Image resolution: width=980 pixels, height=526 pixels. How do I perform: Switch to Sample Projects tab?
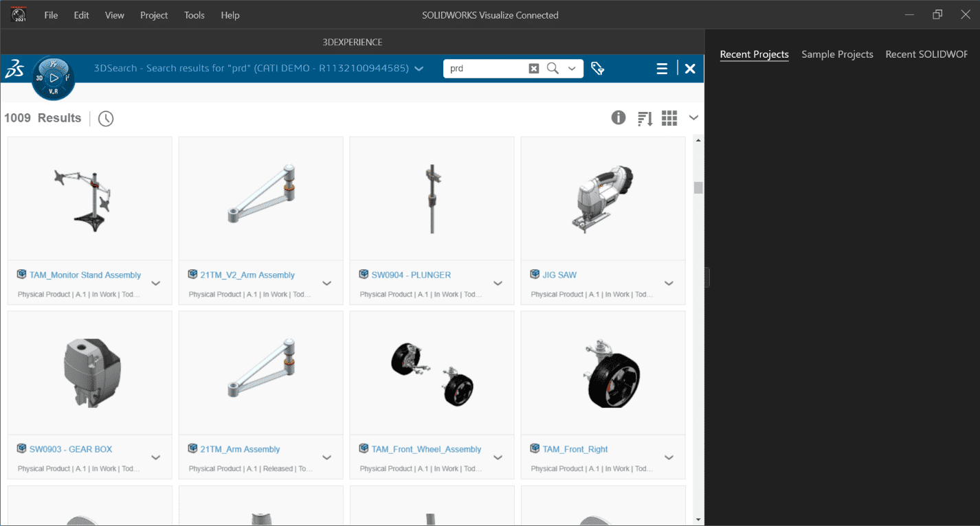(x=837, y=54)
